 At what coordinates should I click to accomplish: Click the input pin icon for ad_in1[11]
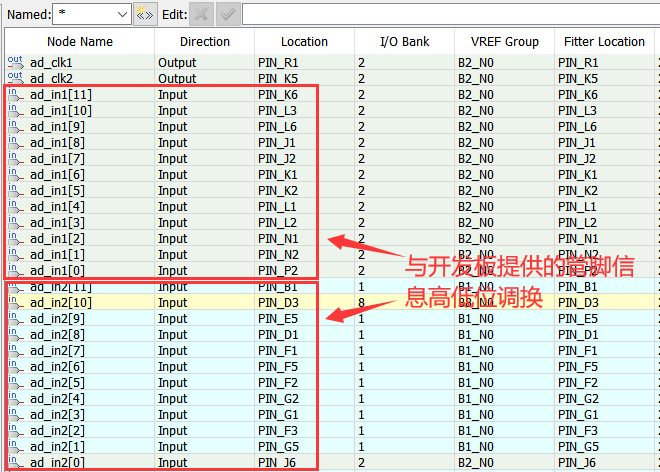pyautogui.click(x=15, y=94)
